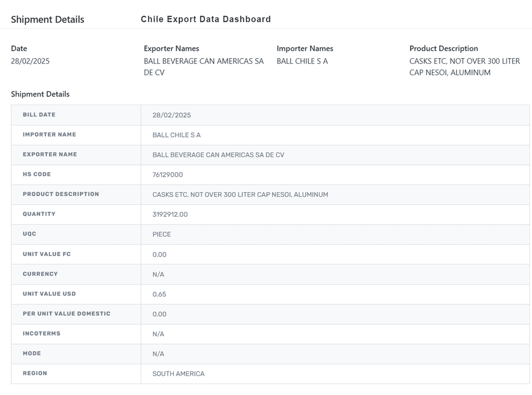532x395 pixels.
Task: Click the HS code value 76129000
Action: pyautogui.click(x=167, y=175)
